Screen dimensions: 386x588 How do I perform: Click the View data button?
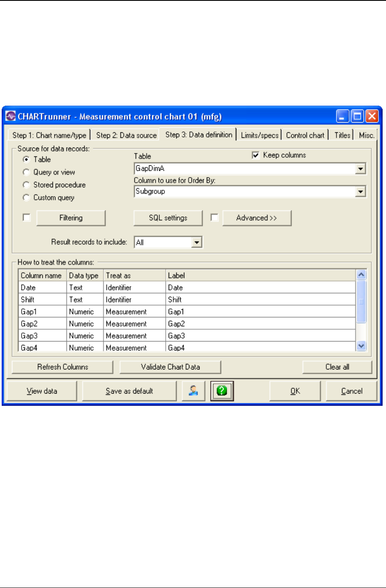tap(42, 391)
